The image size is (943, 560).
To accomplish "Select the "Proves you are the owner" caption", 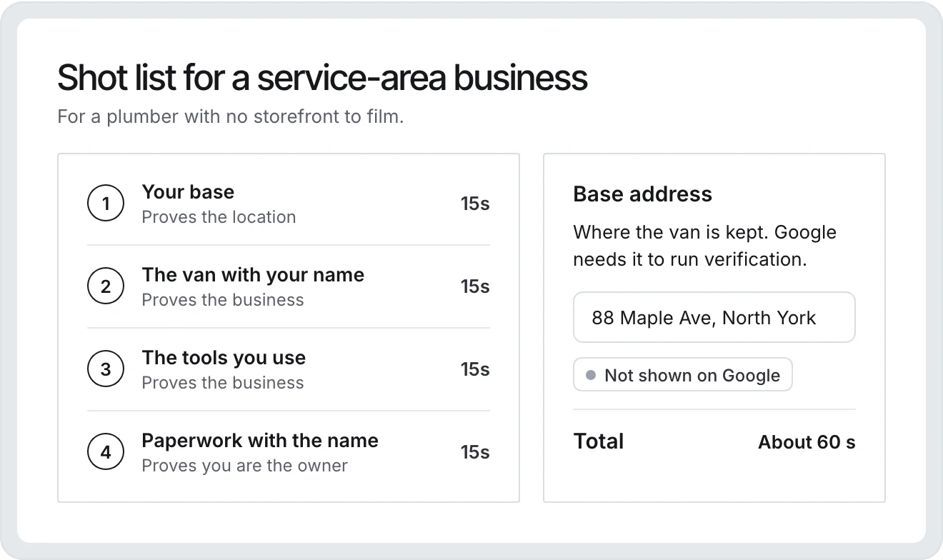I will point(244,466).
